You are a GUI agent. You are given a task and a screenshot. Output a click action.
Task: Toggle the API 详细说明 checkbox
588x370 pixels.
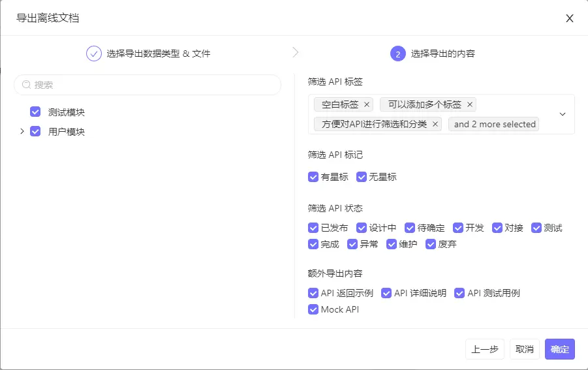(386, 293)
